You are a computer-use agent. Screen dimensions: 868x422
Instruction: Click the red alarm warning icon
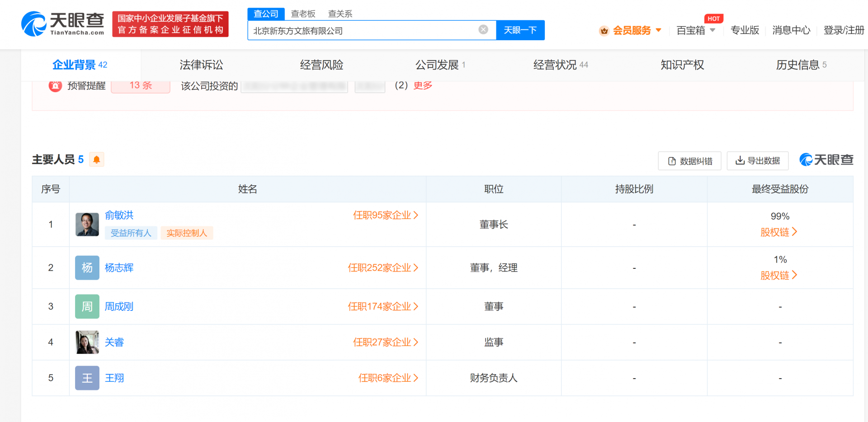pyautogui.click(x=55, y=85)
